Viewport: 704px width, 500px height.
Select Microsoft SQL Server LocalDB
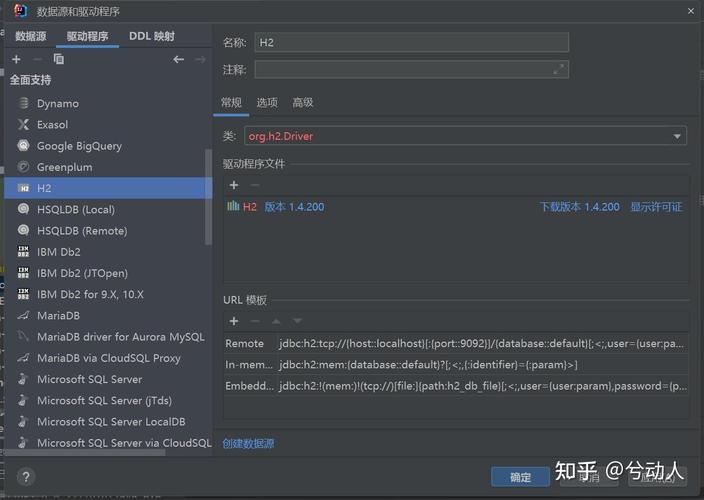(108, 421)
